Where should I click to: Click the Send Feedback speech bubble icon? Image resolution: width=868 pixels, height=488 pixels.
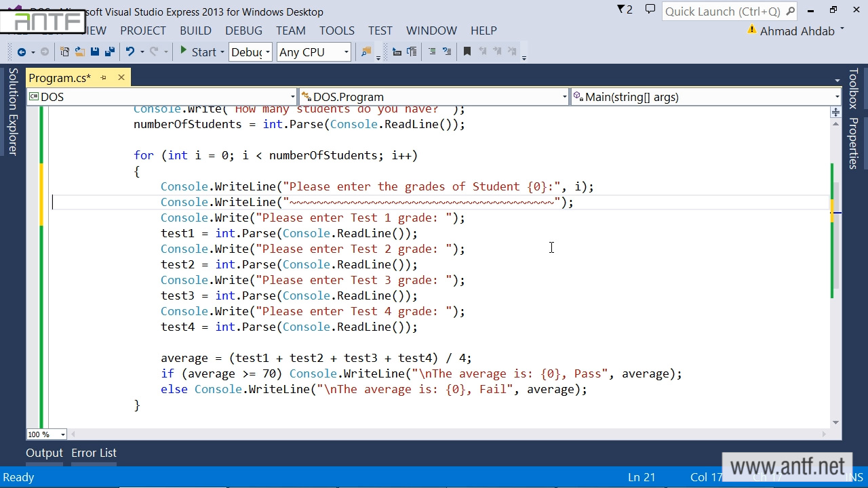(x=650, y=10)
